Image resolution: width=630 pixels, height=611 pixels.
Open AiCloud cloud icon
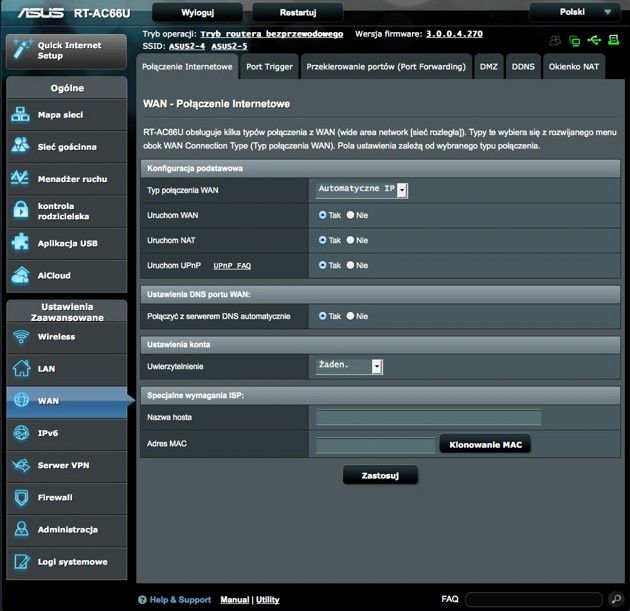coord(20,275)
